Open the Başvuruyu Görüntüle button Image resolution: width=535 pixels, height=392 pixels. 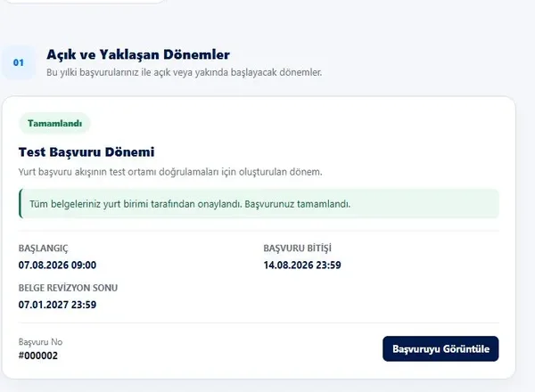pyautogui.click(x=440, y=348)
